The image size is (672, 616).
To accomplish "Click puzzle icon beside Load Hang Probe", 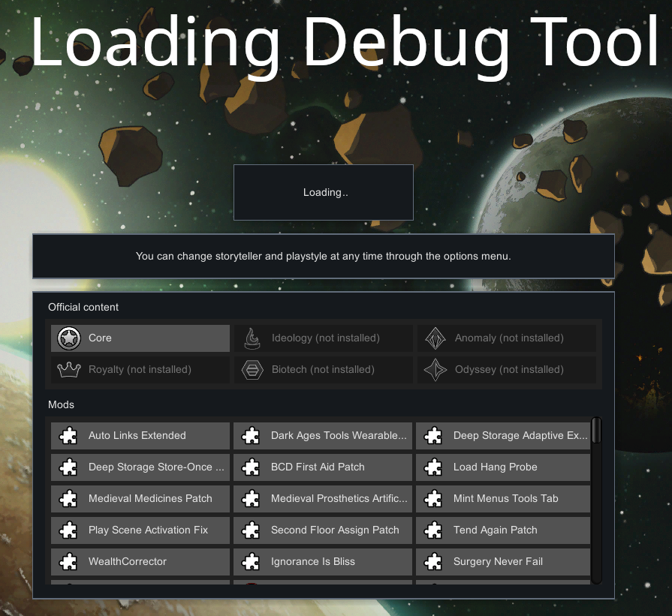I will 434,467.
